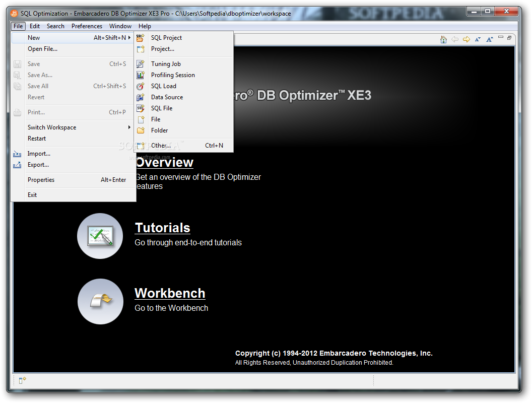Click 'Go through end-to-end tutorials' text
The height and width of the screenshot is (403, 532).
coord(188,242)
